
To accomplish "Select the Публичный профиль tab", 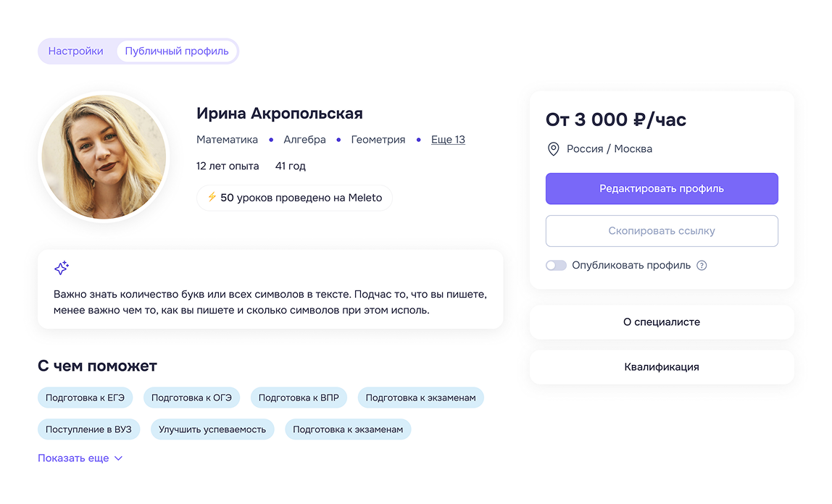I will (177, 51).
